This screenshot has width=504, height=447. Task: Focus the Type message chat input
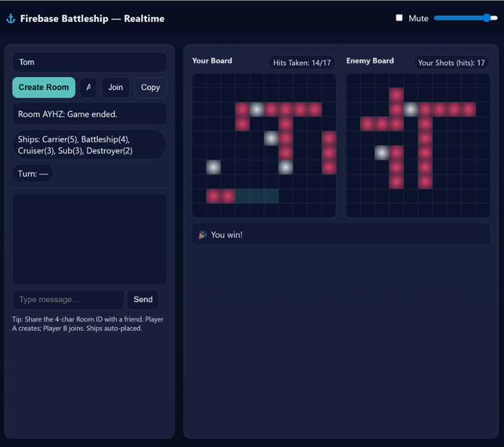point(68,299)
